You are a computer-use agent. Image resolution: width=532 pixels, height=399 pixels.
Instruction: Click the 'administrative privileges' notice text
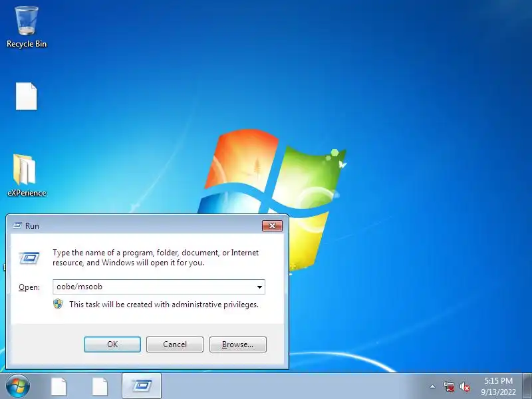(164, 305)
